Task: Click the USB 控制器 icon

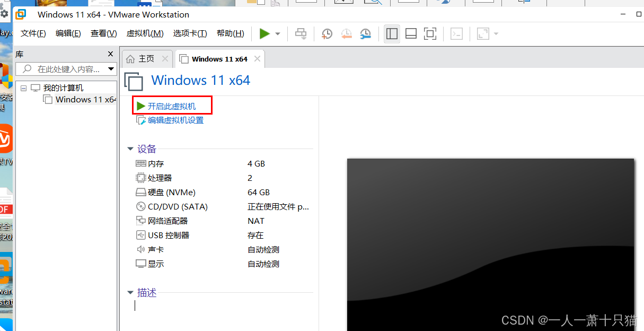Action: coord(141,236)
